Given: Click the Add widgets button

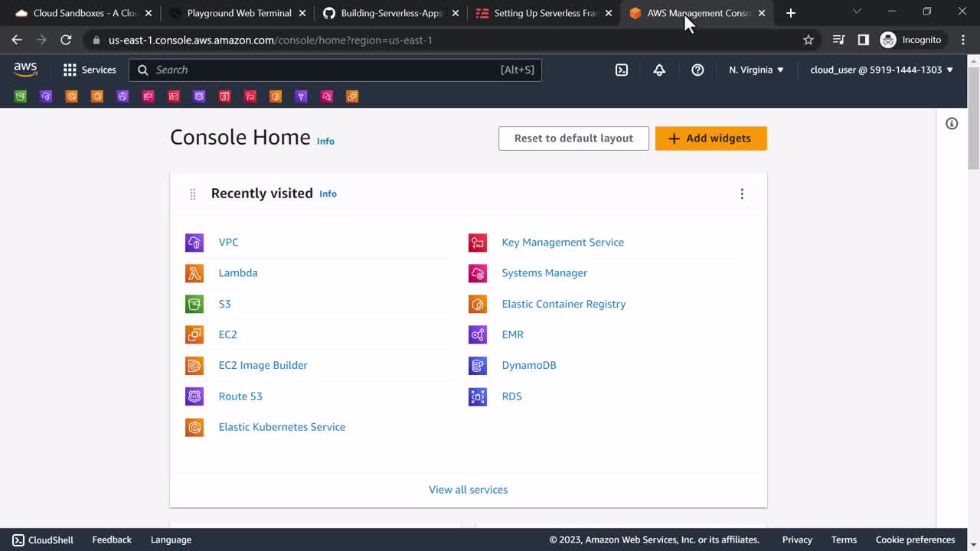Looking at the screenshot, I should 710,139.
